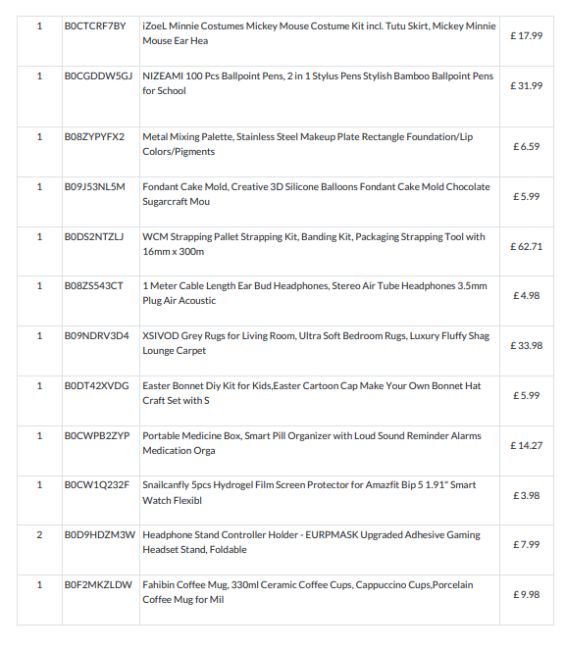Select the £ 17.99 price cell

[526, 36]
